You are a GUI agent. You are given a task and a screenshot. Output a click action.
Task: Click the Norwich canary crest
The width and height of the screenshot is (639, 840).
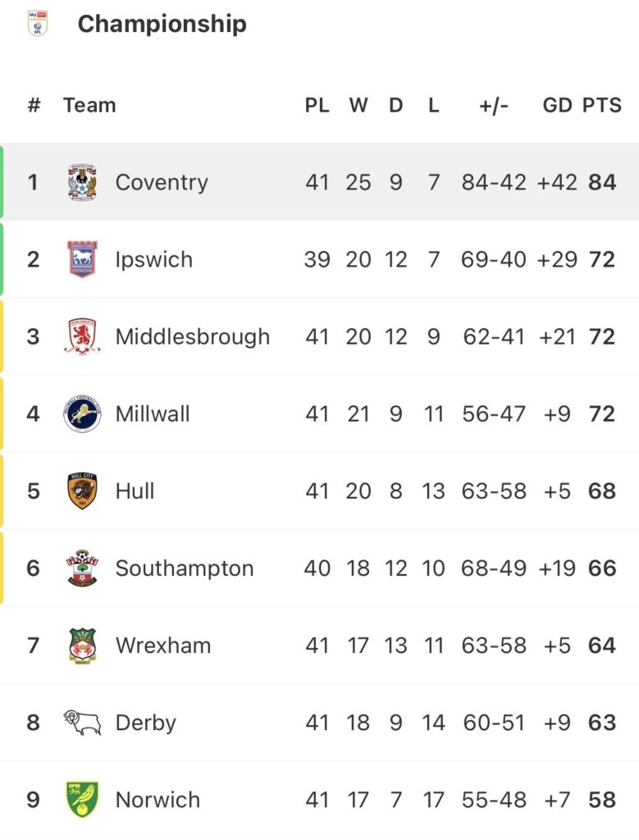82,800
